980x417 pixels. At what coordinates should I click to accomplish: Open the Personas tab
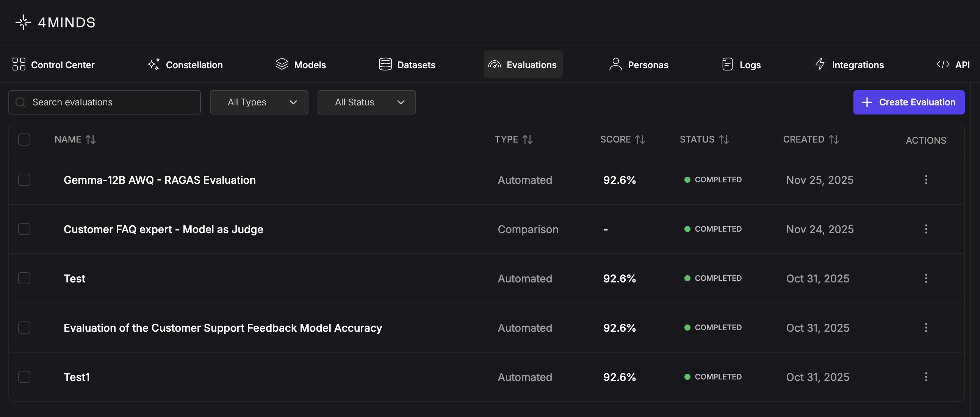[x=639, y=65]
